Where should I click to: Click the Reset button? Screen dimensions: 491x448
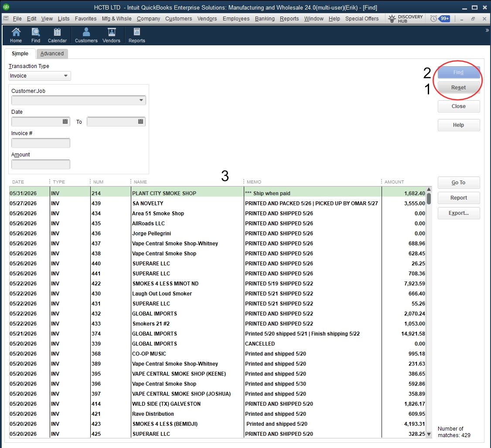coord(458,88)
